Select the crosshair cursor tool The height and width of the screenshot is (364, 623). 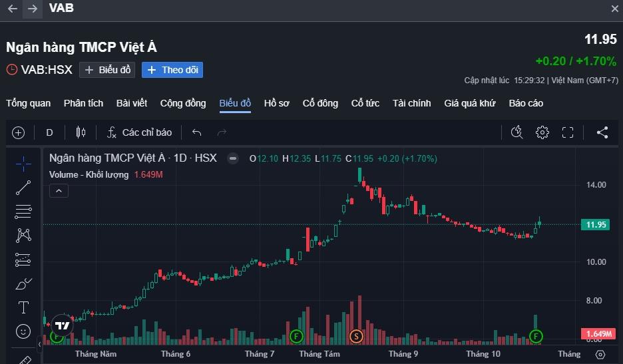[x=23, y=163]
